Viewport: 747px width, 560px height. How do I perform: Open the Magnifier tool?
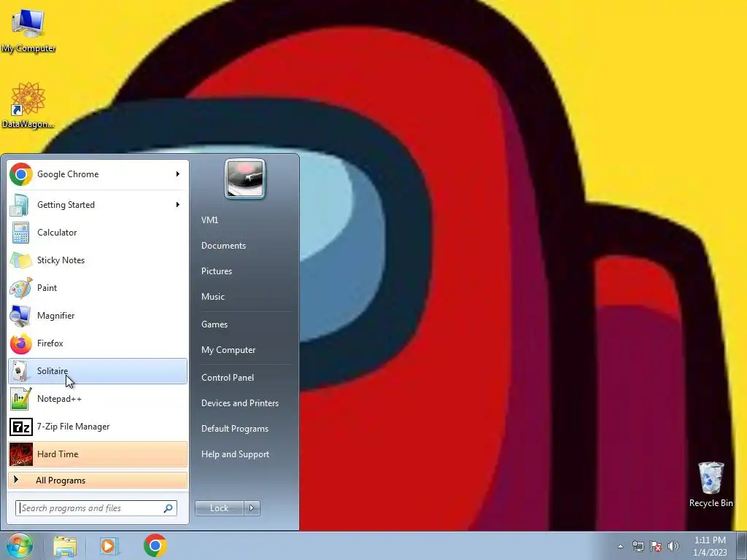[98, 315]
